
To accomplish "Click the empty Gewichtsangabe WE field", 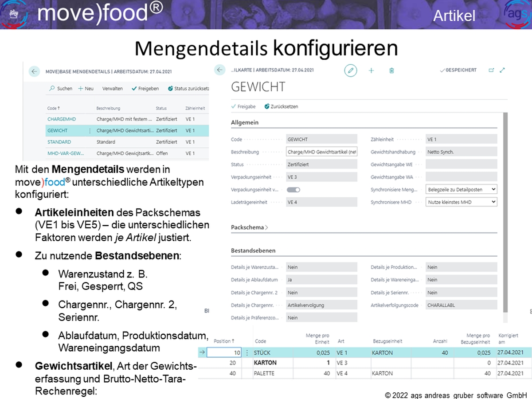I will click(461, 164).
